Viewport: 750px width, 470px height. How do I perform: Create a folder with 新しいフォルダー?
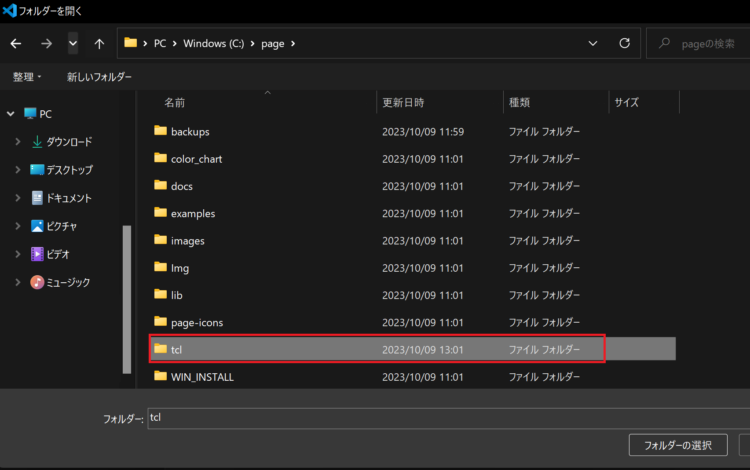click(99, 77)
